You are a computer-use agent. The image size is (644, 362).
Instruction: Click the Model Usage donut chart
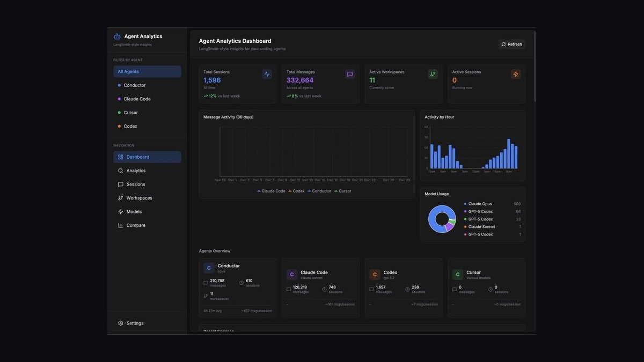pyautogui.click(x=442, y=219)
